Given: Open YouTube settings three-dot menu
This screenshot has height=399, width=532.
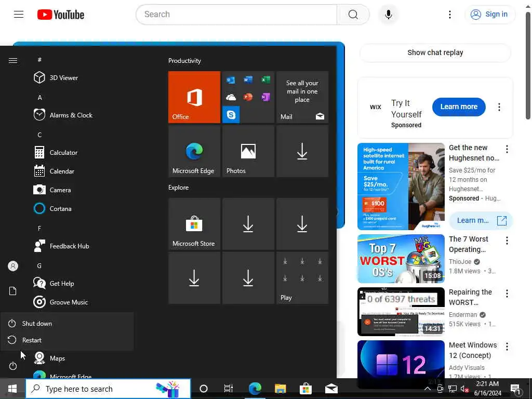Looking at the screenshot, I should pos(449,14).
